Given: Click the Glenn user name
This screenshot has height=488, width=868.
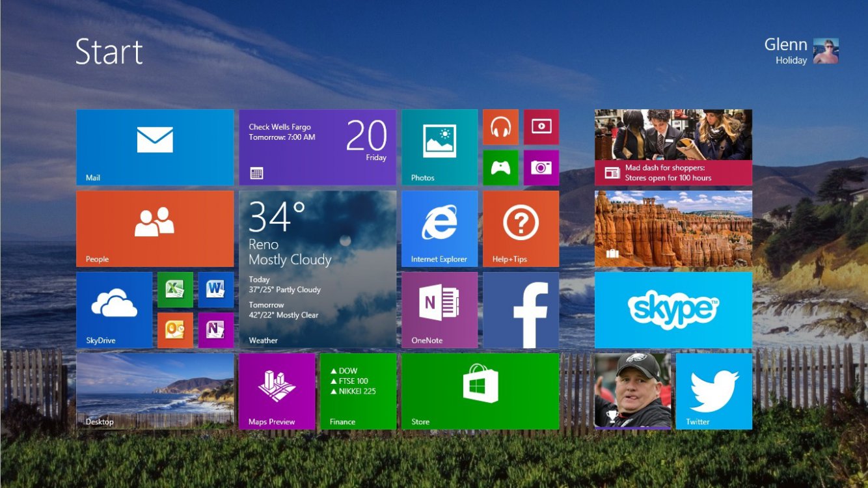Looking at the screenshot, I should [x=785, y=44].
